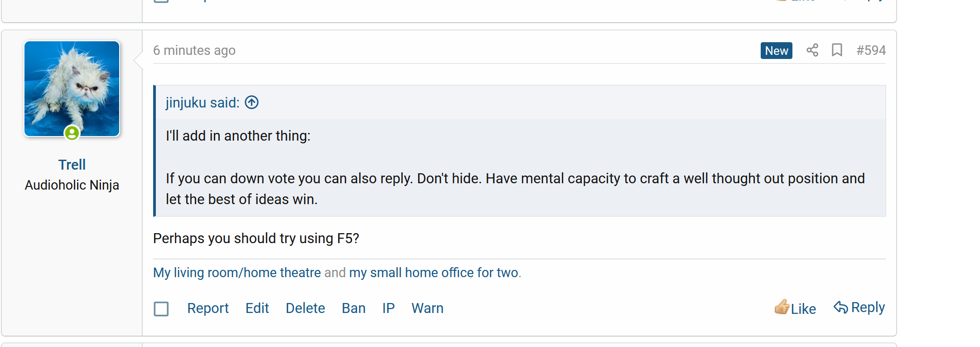The width and height of the screenshot is (980, 347).
Task: Open the "My living room/home theatre" signature link
Action: 237,273
